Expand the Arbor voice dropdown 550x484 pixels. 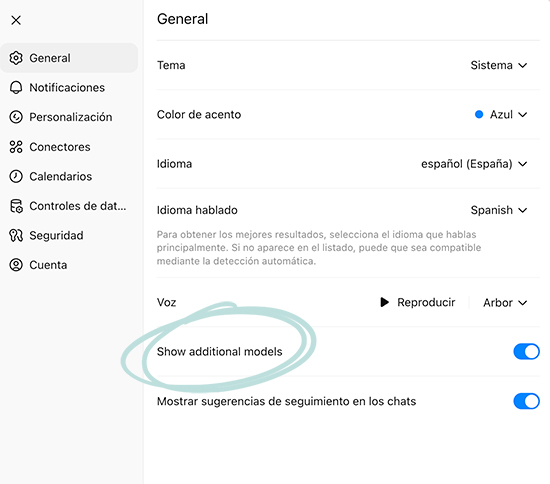pos(505,302)
